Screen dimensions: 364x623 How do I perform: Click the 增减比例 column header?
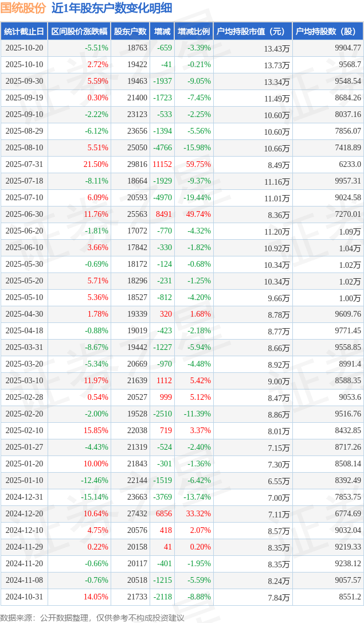point(194,32)
